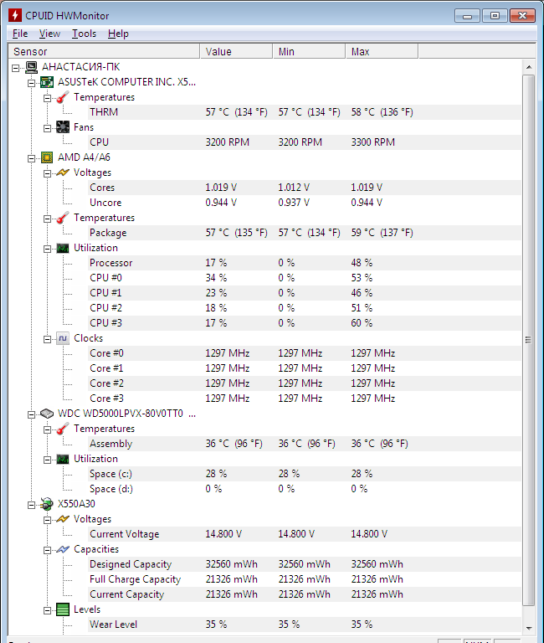Image resolution: width=544 pixels, height=643 pixels.
Task: Select the Space (c:) row
Action: (x=305, y=474)
